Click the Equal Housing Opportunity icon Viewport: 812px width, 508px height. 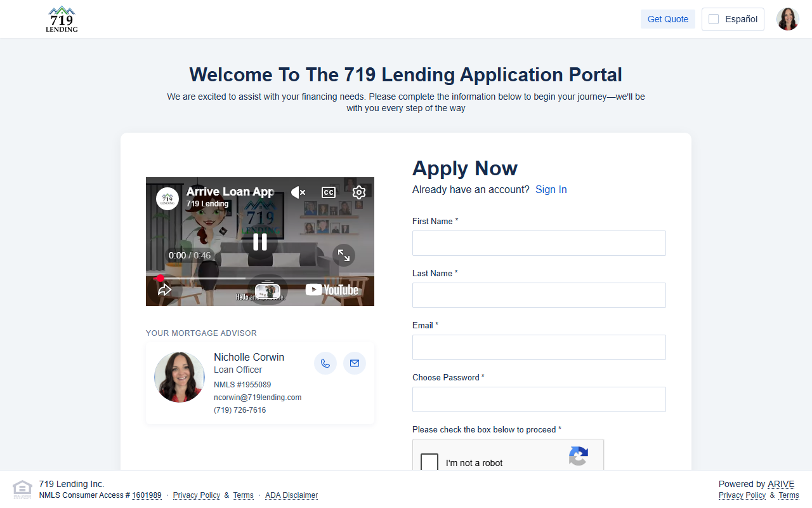click(22, 489)
